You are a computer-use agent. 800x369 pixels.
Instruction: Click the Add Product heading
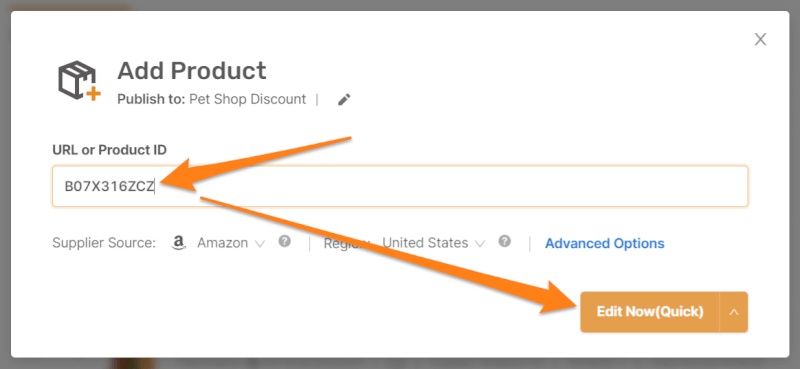tap(192, 71)
